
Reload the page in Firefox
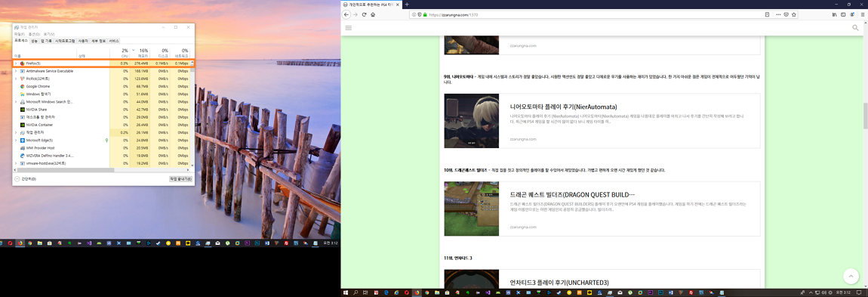tap(365, 14)
